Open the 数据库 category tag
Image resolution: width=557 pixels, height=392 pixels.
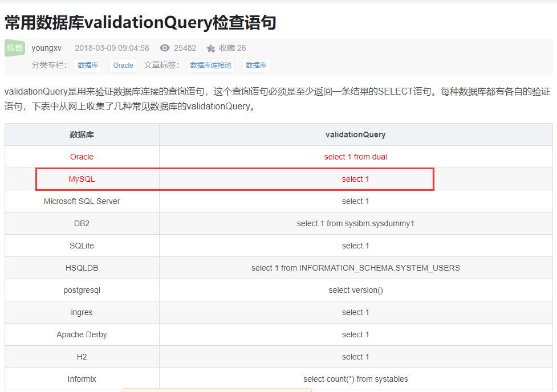88,66
